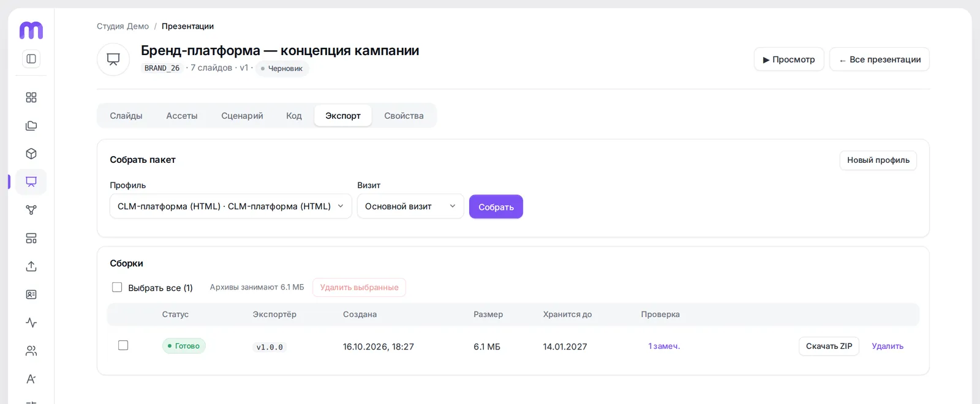Open the users icon in sidebar
Screen dimensions: 980x404
(x=31, y=351)
